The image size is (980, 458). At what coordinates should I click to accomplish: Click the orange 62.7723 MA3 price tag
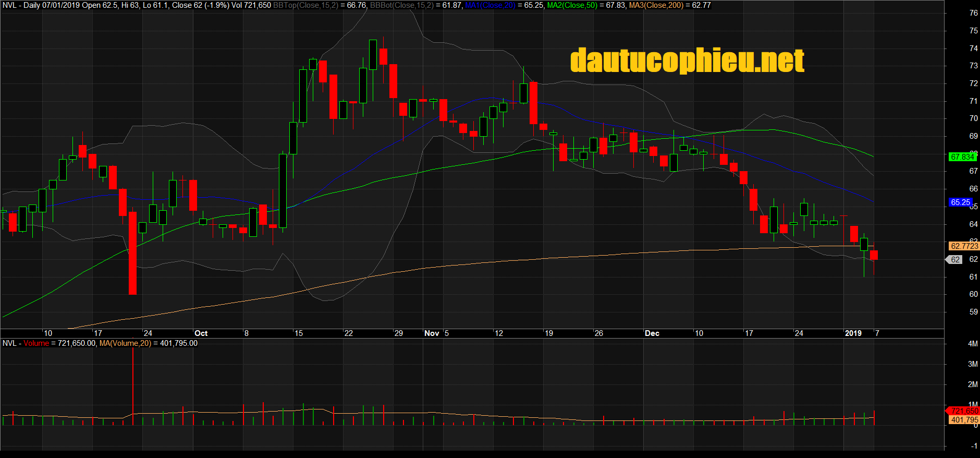click(x=964, y=246)
